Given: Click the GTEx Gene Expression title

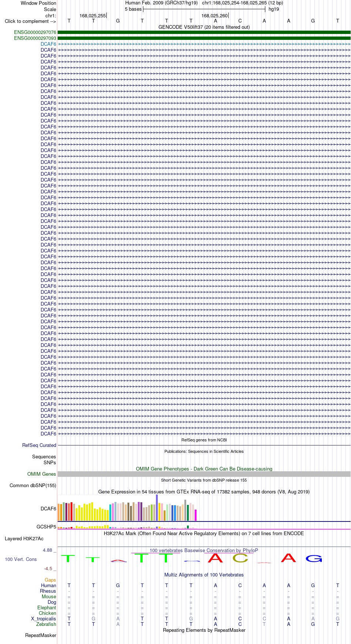Looking at the screenshot, I should [x=204, y=492].
